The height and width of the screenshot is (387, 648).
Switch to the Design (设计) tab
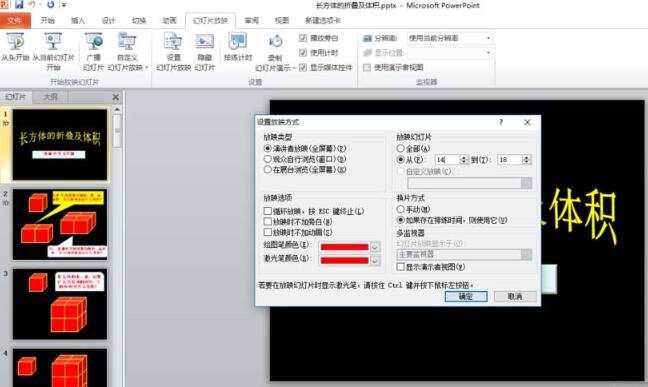pos(108,21)
